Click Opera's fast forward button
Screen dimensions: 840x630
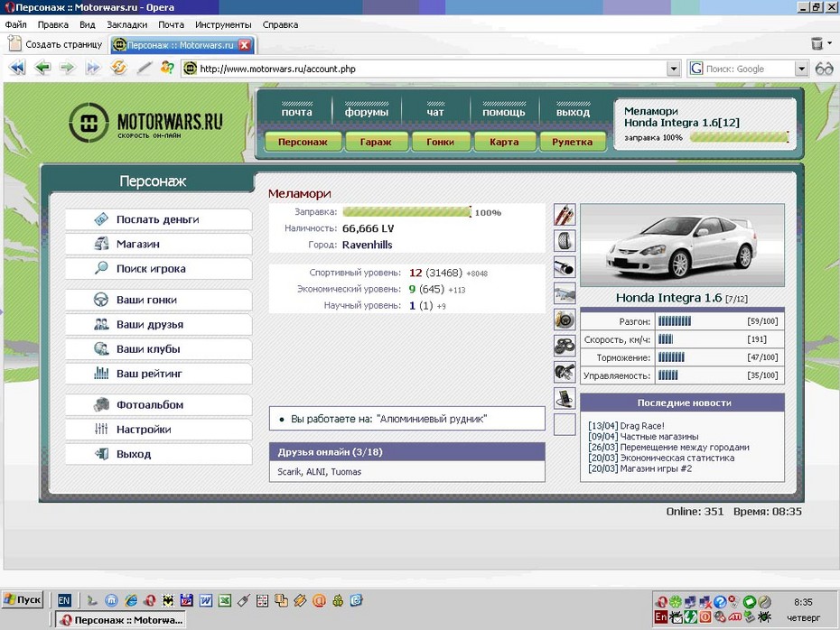[93, 68]
